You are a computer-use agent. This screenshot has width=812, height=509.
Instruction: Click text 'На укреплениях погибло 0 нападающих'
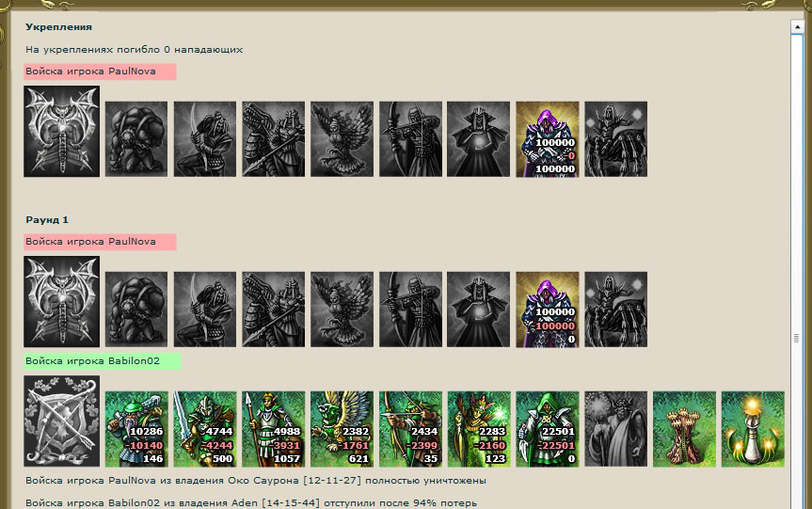[x=135, y=50]
